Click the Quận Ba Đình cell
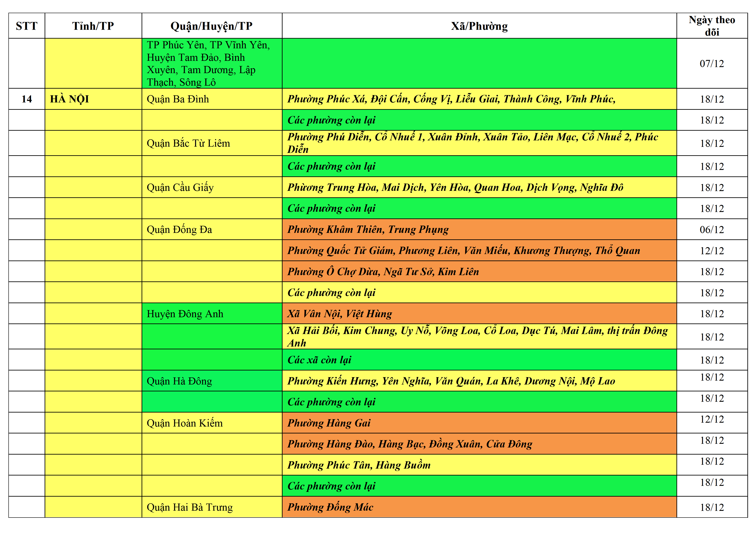 211,99
